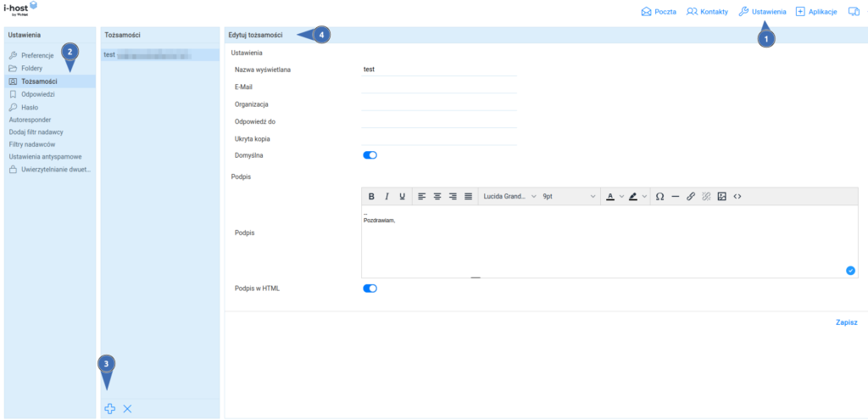Add a new identity with the plus icon
This screenshot has width=868, height=420.
coord(109,409)
